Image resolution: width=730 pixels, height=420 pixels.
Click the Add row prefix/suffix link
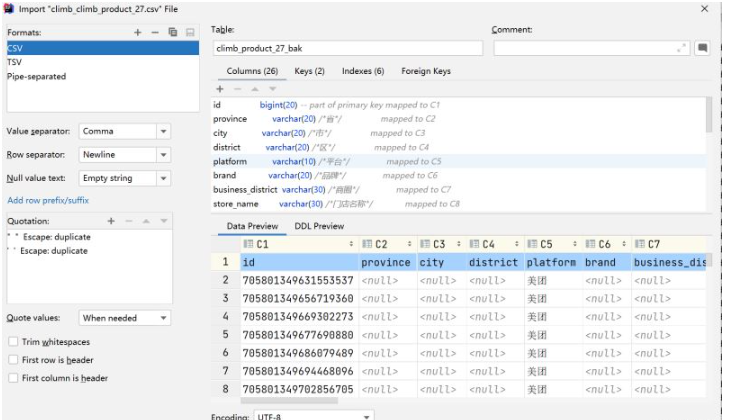(48, 200)
